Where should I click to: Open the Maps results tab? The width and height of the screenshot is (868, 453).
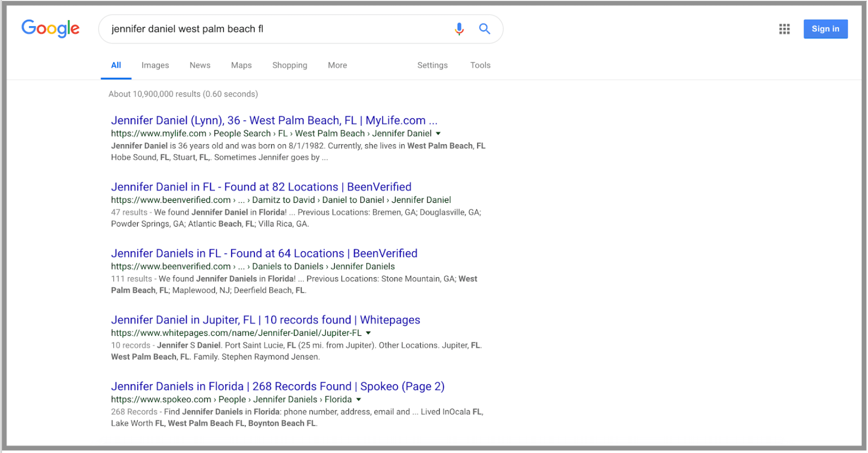pyautogui.click(x=241, y=65)
